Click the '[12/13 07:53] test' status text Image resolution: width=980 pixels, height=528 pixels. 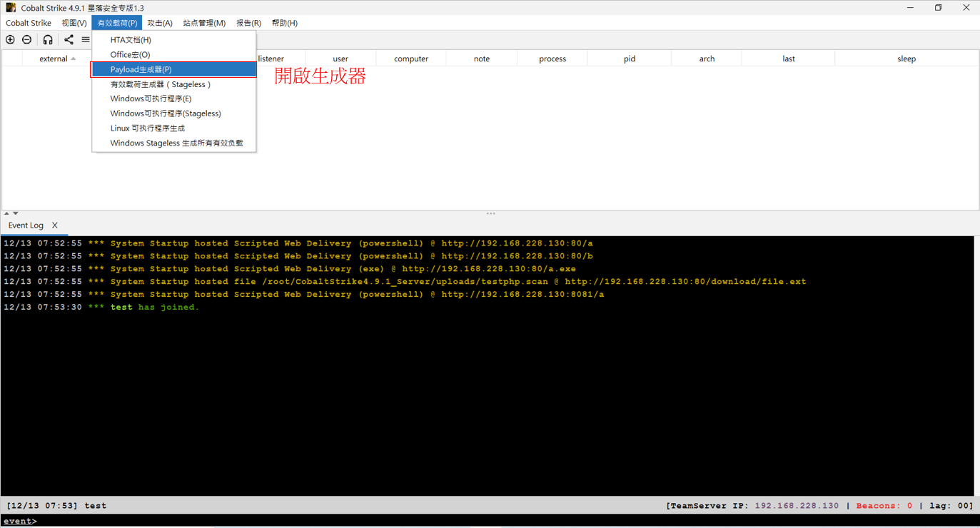(x=56, y=506)
